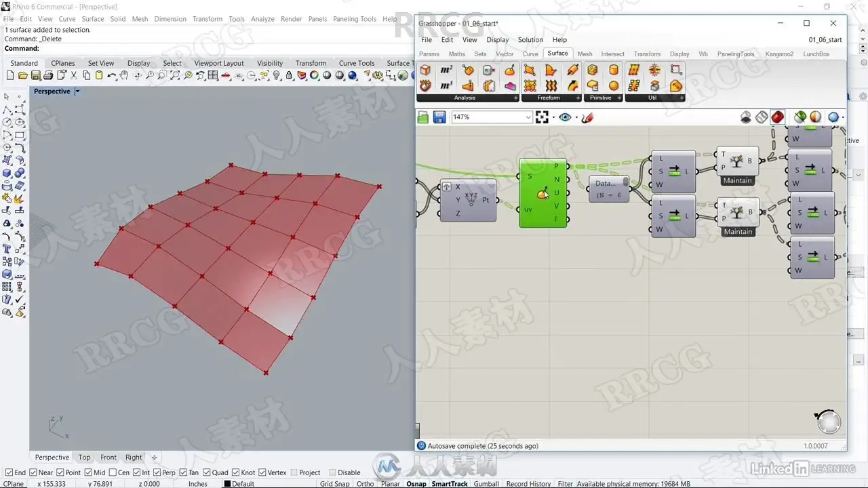This screenshot has width=868, height=488.
Task: Click the Print icon in Rhino toolbar
Action: tap(47, 76)
